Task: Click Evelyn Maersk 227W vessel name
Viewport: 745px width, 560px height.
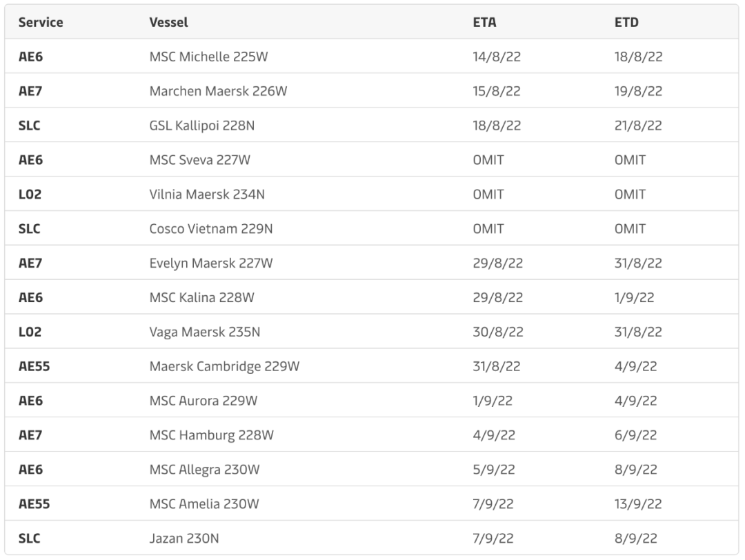Action: (212, 263)
